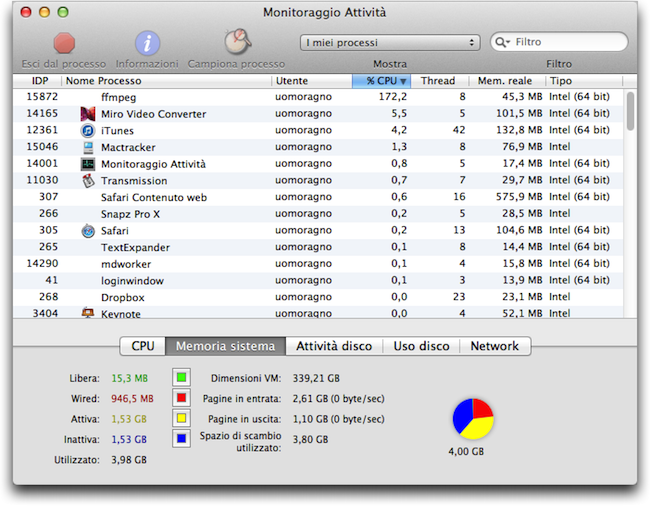Click the Dimensioni VM 339,21 GB value

tap(316, 378)
